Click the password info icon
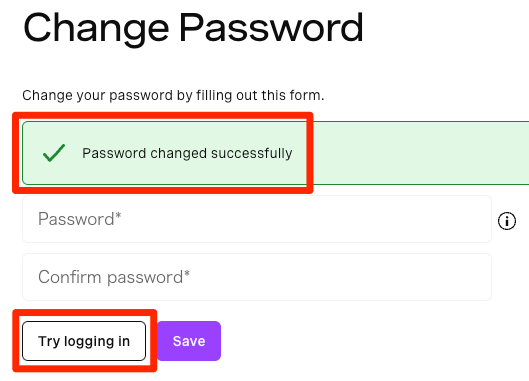Screen dimensions: 529x381 (507, 221)
